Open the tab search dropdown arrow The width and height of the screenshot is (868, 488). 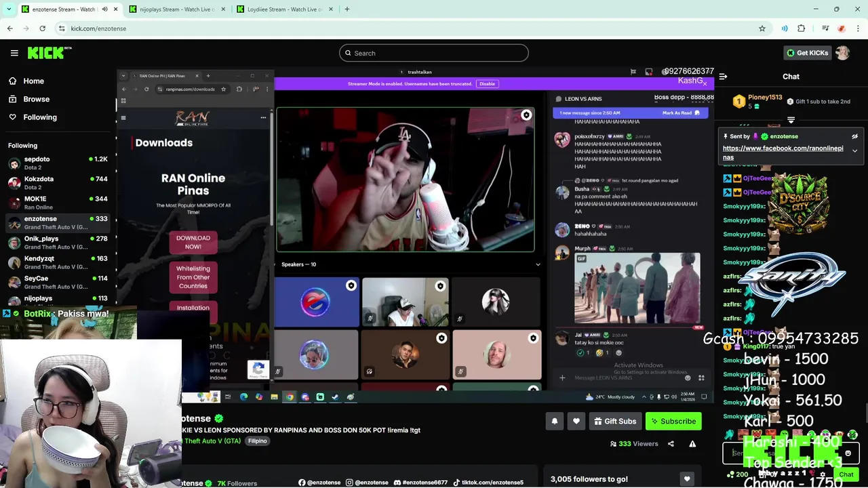coord(9,9)
